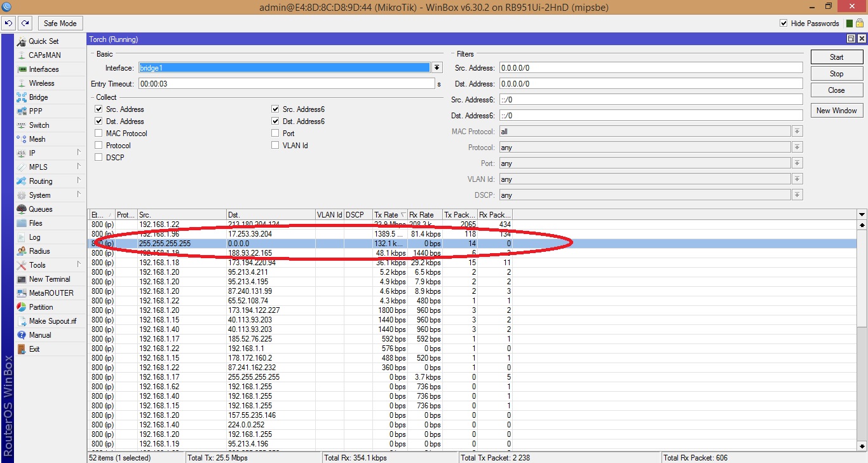Open the table column selector dropdown
868x463 pixels.
point(862,215)
